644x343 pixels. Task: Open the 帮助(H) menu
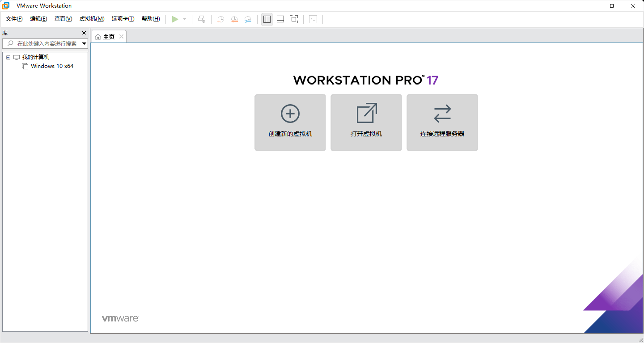[x=151, y=19]
